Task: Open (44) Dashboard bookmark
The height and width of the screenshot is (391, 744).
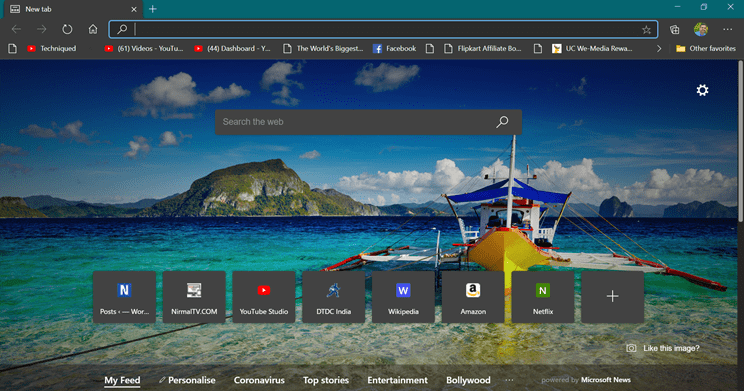Action: (232, 48)
